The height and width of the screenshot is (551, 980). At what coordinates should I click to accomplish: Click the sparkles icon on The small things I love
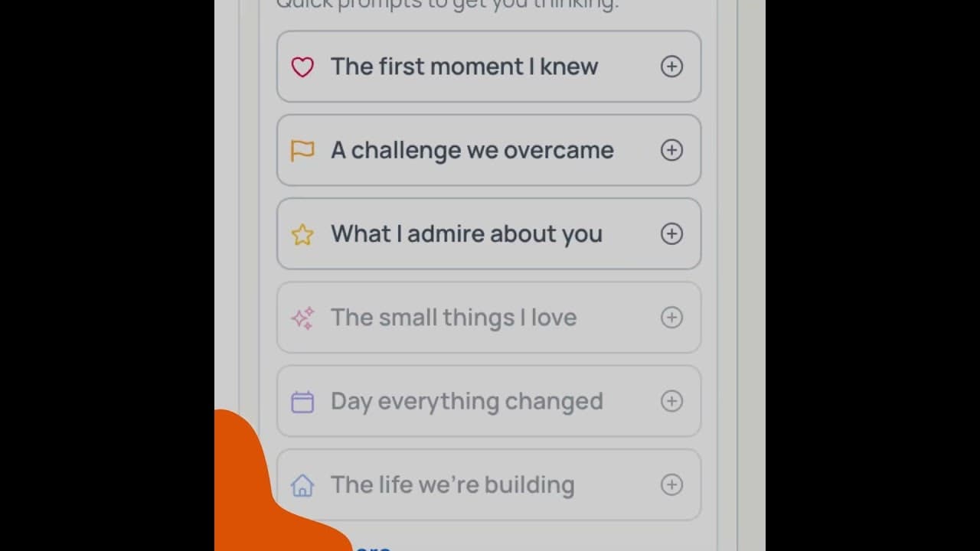tap(302, 318)
